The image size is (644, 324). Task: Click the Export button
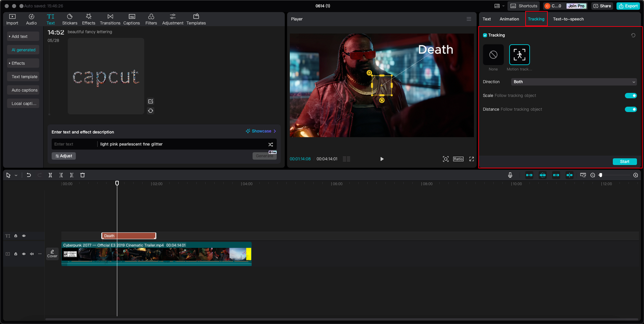click(628, 6)
